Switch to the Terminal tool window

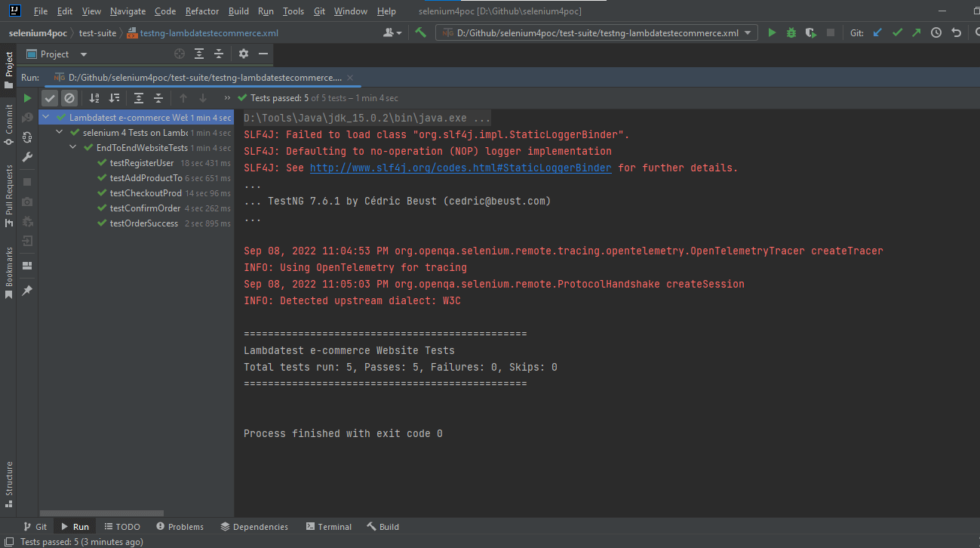click(328, 526)
